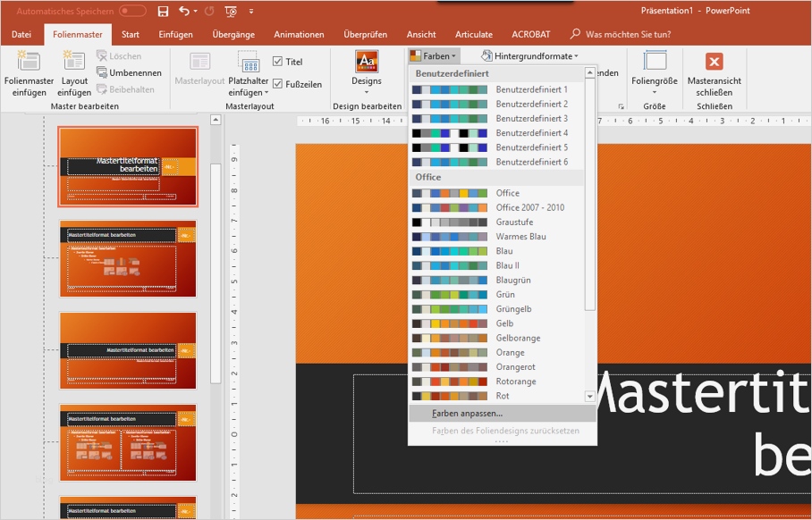Collapse the Farben dropdown

pyautogui.click(x=434, y=56)
